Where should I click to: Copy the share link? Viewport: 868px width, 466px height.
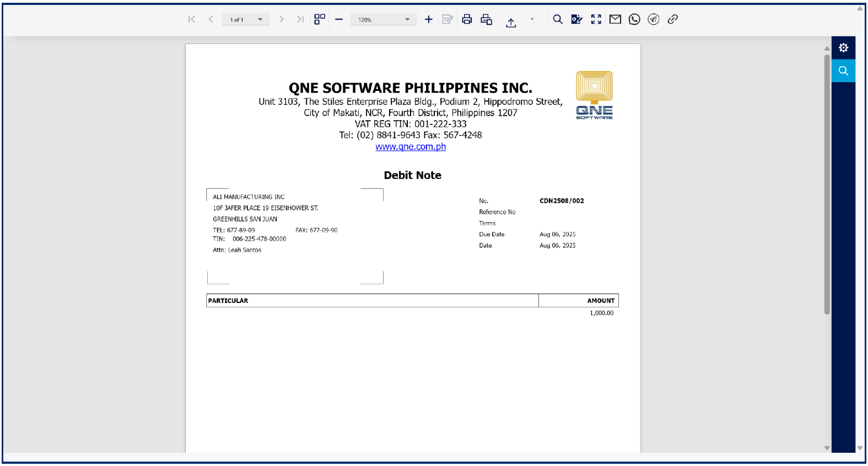672,19
